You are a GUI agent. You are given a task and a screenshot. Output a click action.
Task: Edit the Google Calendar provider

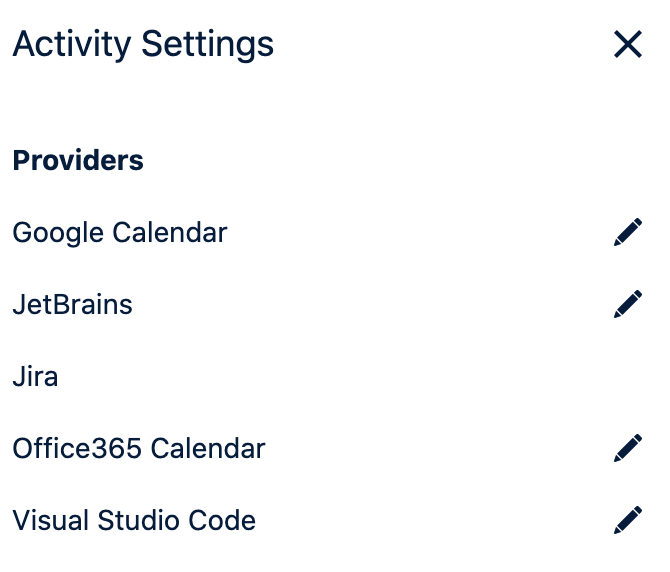628,233
